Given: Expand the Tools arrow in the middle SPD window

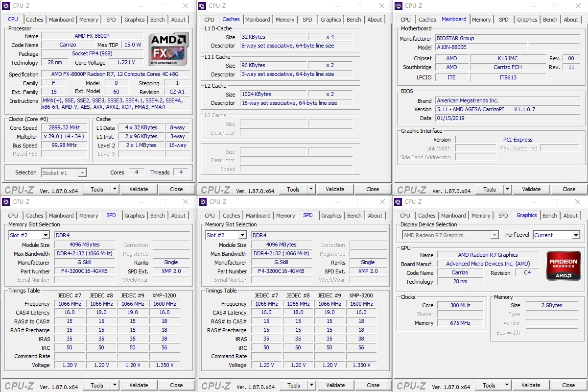Looking at the screenshot, I should click(x=311, y=385).
